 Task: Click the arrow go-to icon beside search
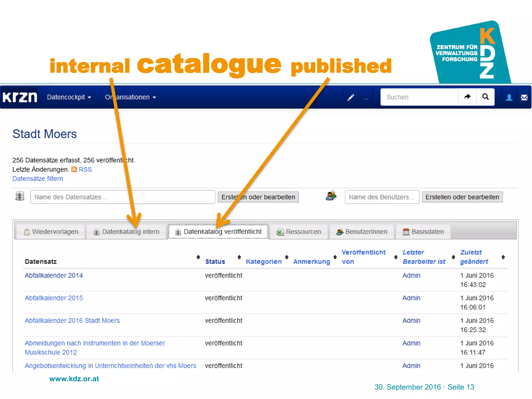pos(467,97)
